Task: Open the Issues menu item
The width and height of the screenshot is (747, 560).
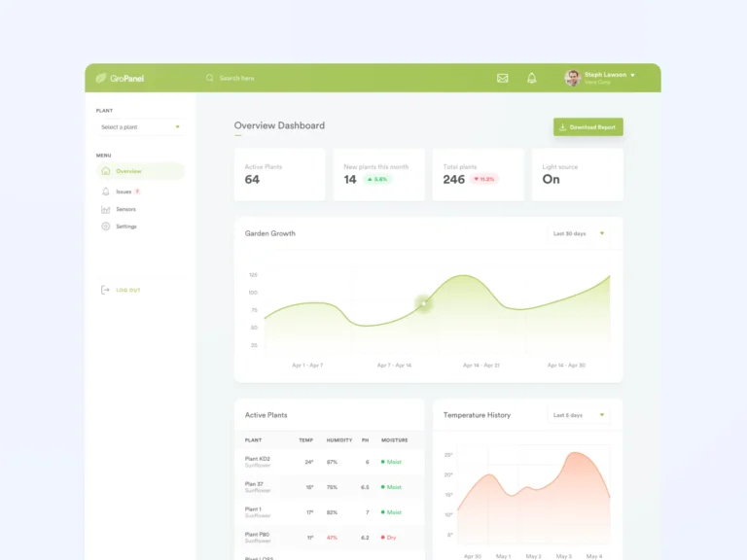Action: [x=124, y=192]
